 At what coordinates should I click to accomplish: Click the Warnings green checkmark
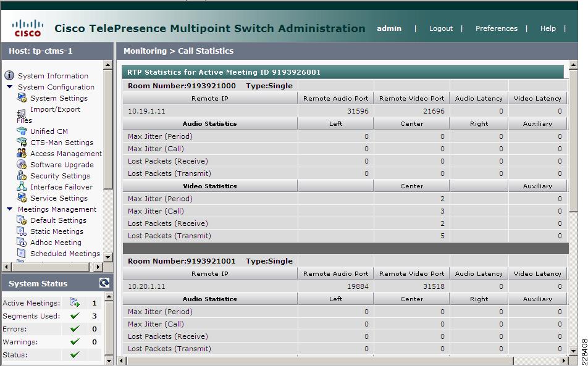tap(75, 342)
